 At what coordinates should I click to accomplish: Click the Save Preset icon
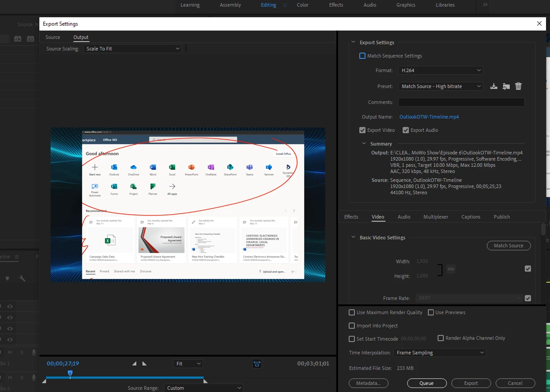(494, 86)
